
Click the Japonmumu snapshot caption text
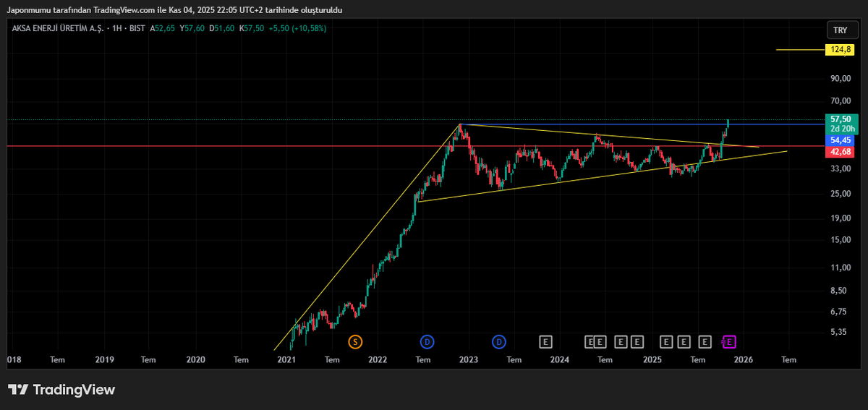click(174, 9)
